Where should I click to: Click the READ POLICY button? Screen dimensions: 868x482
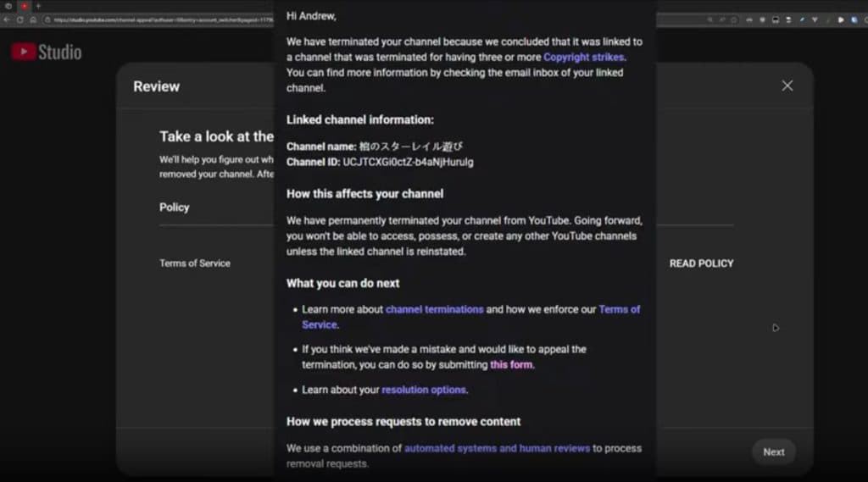tap(701, 263)
